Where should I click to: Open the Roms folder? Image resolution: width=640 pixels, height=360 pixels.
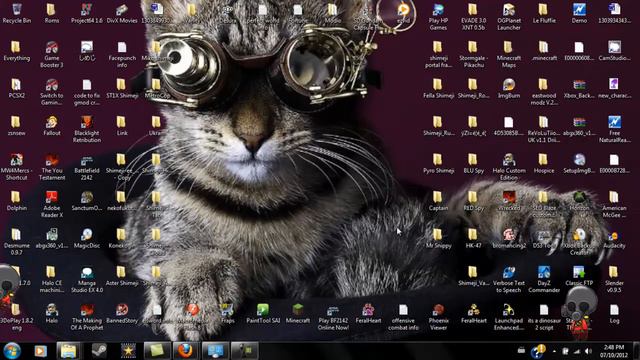51,13
